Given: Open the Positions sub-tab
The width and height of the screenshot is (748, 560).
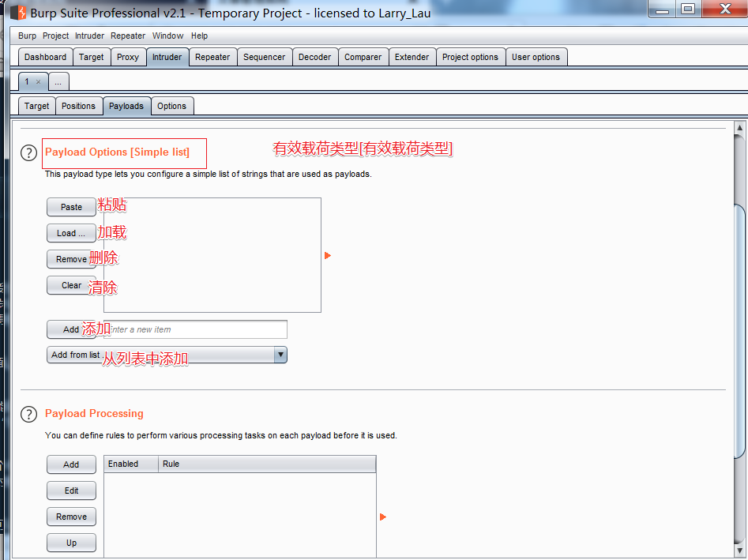Looking at the screenshot, I should tap(78, 106).
